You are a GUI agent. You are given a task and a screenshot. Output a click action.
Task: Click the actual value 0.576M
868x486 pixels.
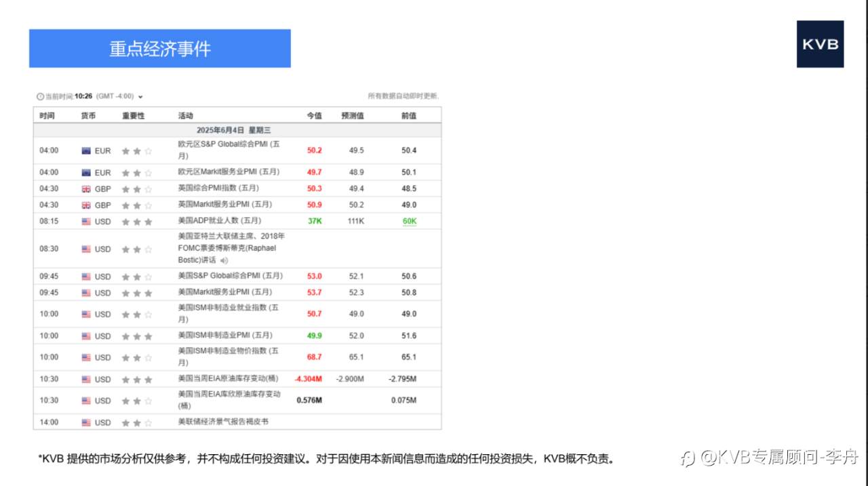pos(309,401)
